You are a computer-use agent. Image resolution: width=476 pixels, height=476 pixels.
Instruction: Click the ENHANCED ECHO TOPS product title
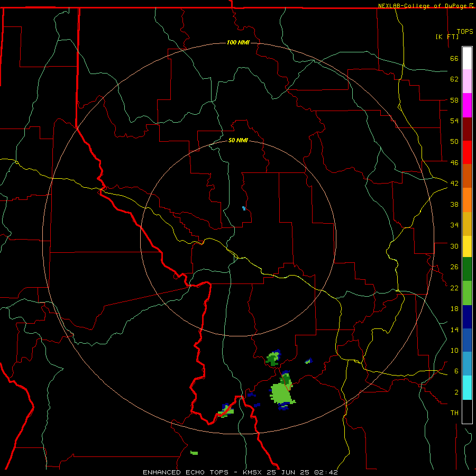pyautogui.click(x=186, y=472)
